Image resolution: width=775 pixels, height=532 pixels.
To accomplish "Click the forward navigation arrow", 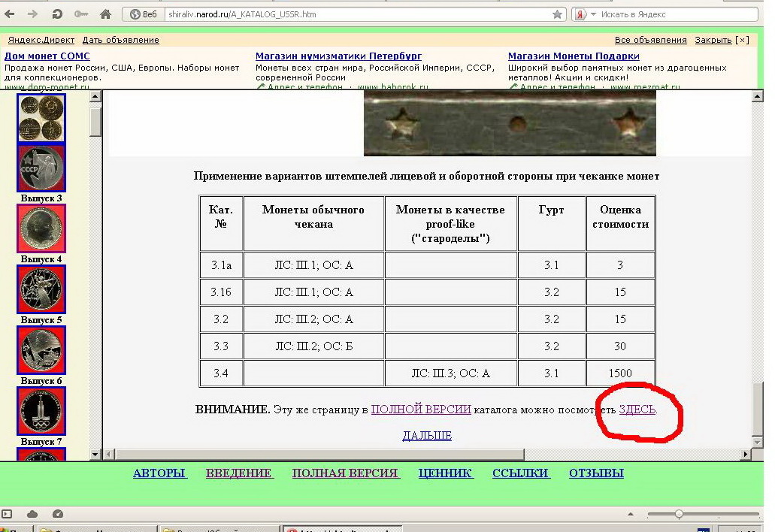I will (x=33, y=14).
